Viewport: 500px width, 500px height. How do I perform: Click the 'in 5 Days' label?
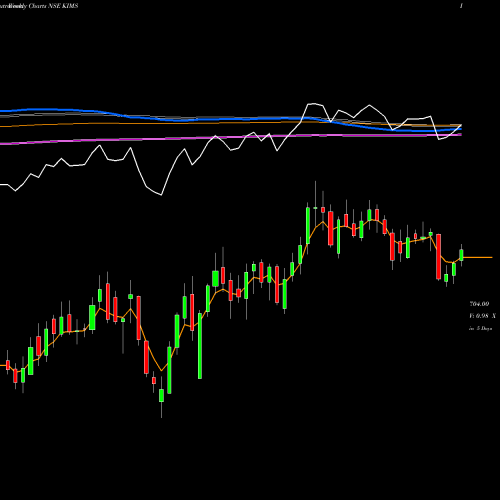pos(480,328)
